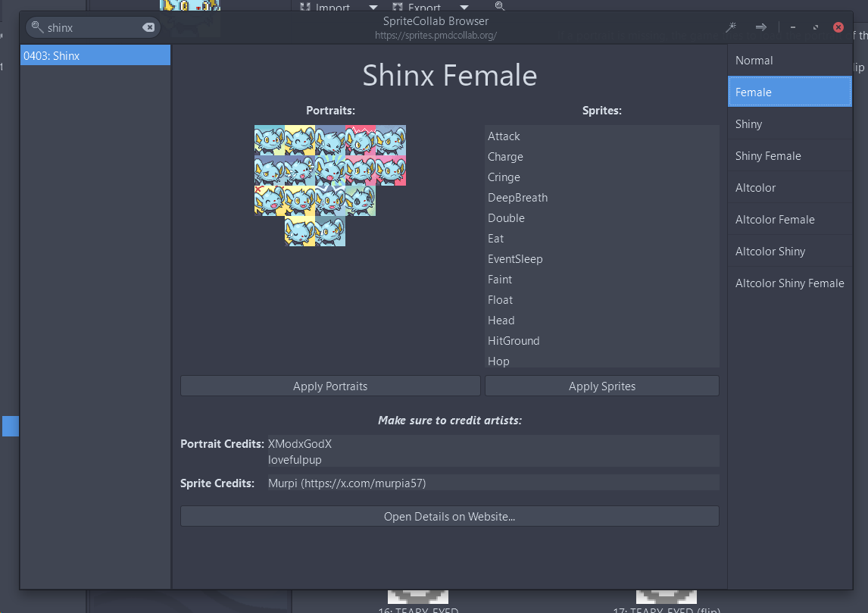This screenshot has height=613, width=868.
Task: Clear the shinx search text
Action: pyautogui.click(x=148, y=28)
